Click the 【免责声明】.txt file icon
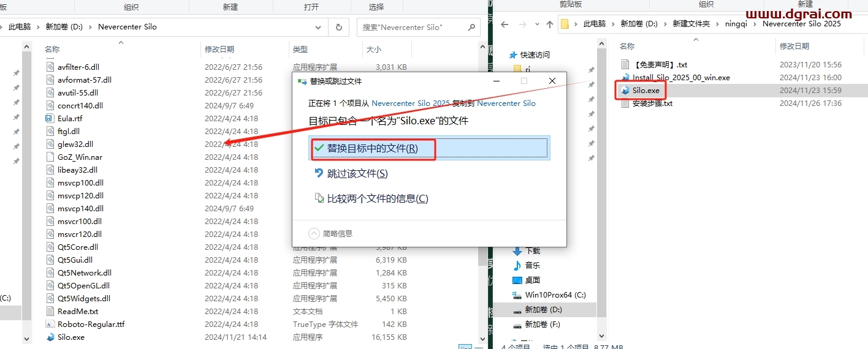The image size is (868, 349). (625, 64)
